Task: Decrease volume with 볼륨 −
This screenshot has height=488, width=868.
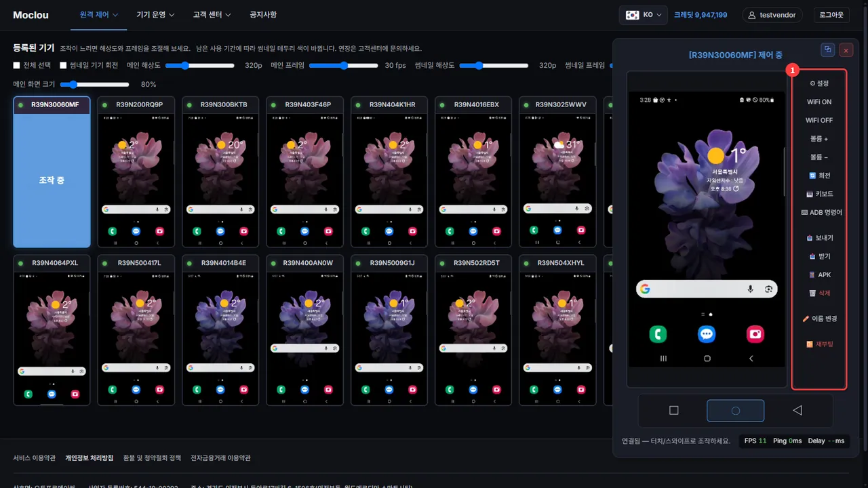Action: (x=819, y=157)
